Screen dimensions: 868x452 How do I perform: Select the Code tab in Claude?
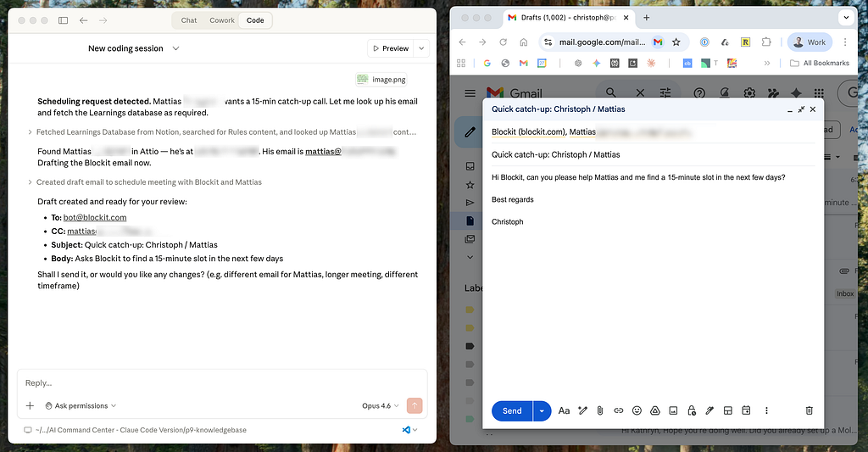[255, 20]
